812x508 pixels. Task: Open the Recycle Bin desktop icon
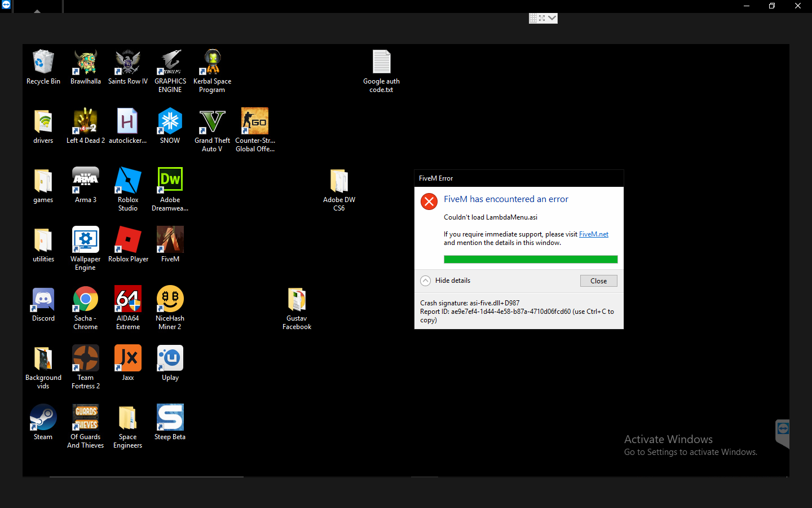(x=43, y=67)
